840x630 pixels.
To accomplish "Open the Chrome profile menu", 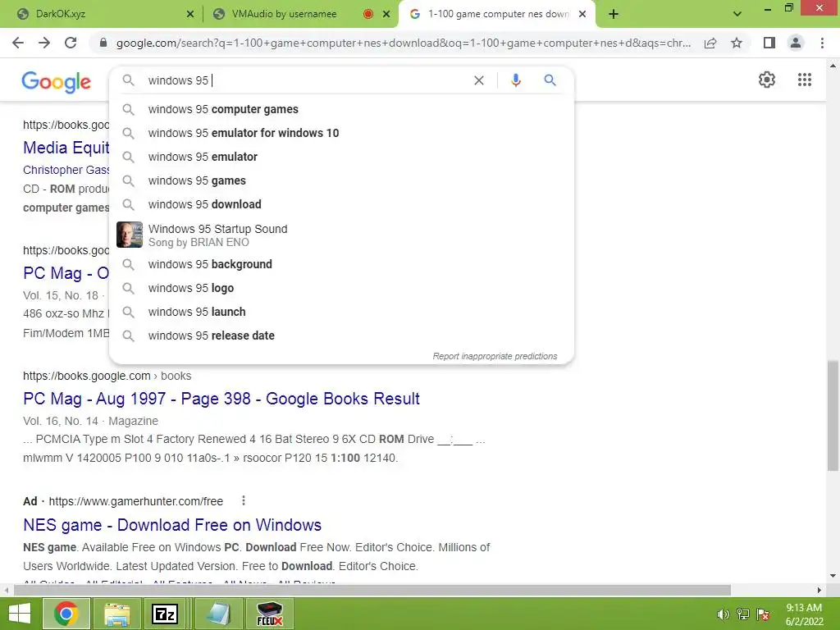I will (x=796, y=43).
